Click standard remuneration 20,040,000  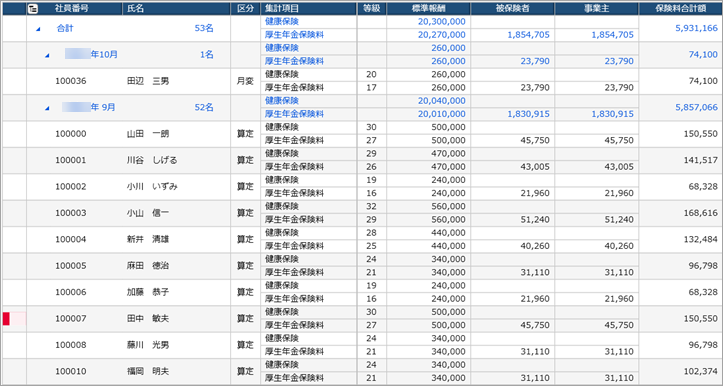[x=442, y=101]
